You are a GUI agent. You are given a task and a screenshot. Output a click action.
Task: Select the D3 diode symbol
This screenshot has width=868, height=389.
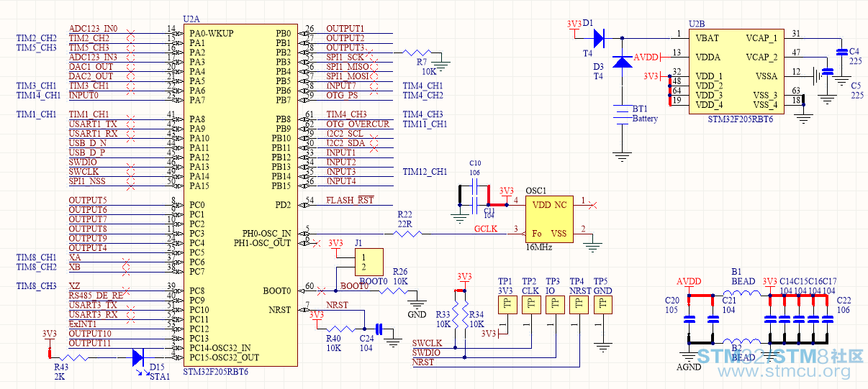coord(621,62)
